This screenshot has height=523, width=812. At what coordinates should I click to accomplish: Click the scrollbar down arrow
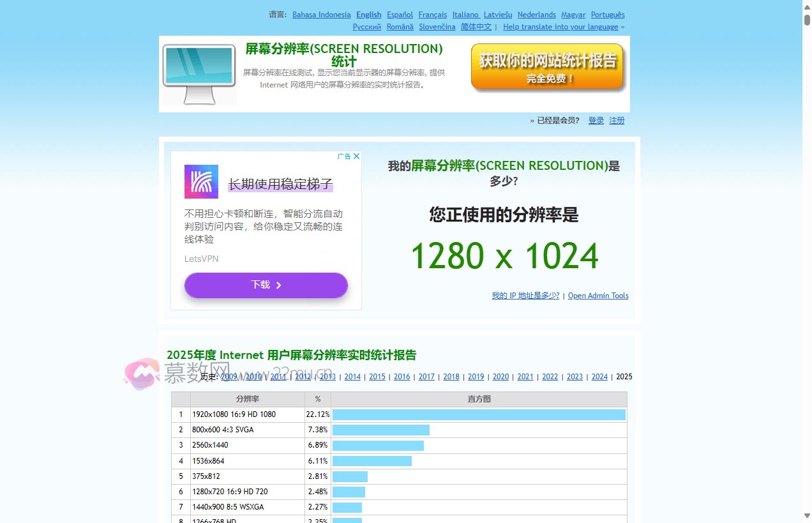click(806, 517)
